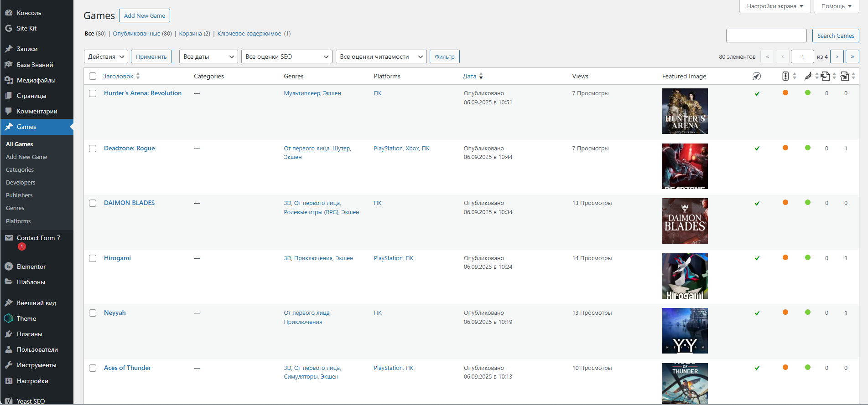The width and height of the screenshot is (868, 405).
Task: Open the Deadzone: Rogue title link
Action: (x=130, y=148)
